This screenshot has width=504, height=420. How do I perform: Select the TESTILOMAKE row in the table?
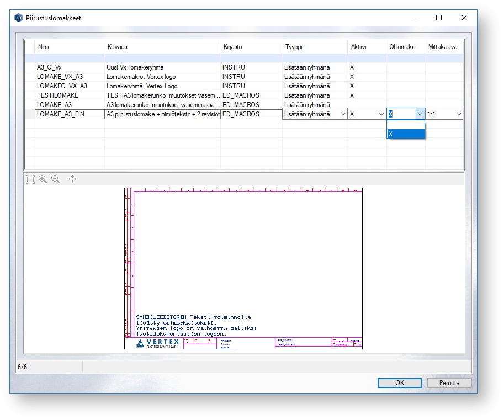pyautogui.click(x=69, y=95)
